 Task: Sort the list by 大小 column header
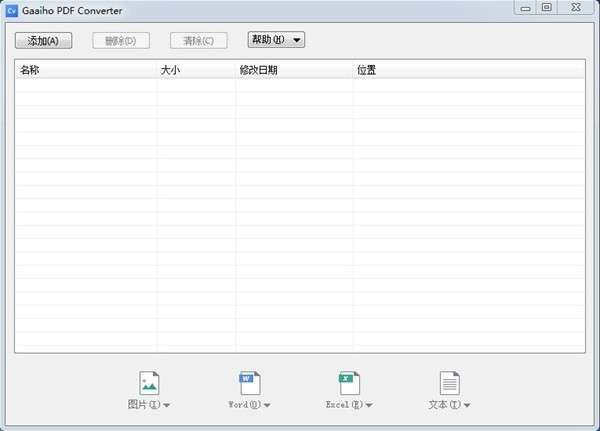coord(196,70)
